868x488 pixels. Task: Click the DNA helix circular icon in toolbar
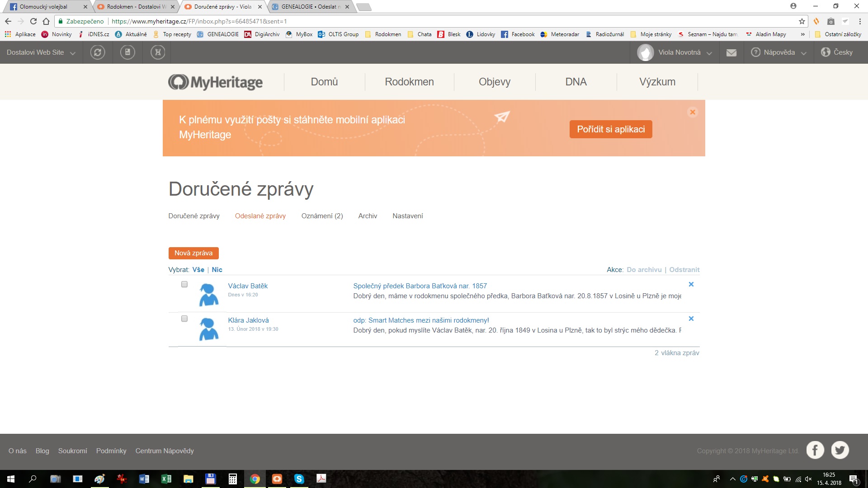pos(158,52)
